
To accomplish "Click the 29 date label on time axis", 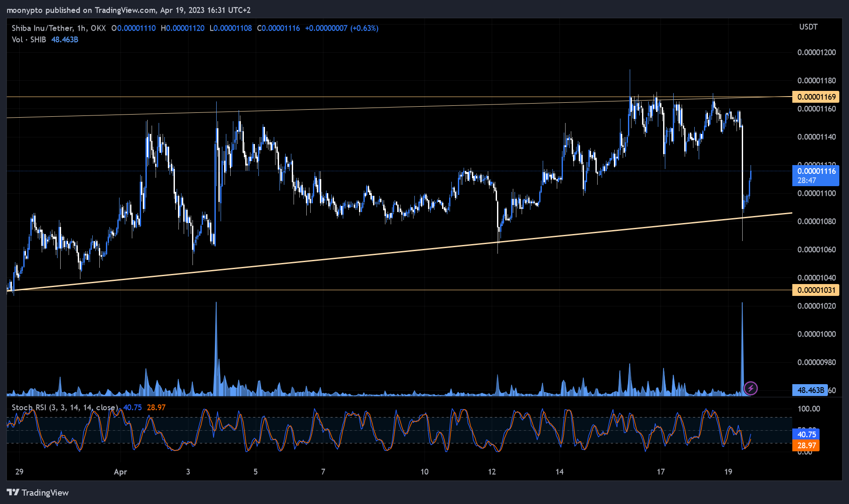I will (x=19, y=472).
